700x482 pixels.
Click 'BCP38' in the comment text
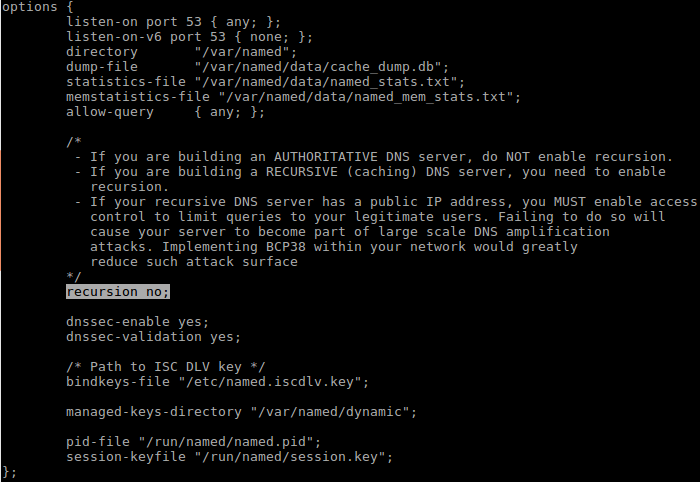286,247
